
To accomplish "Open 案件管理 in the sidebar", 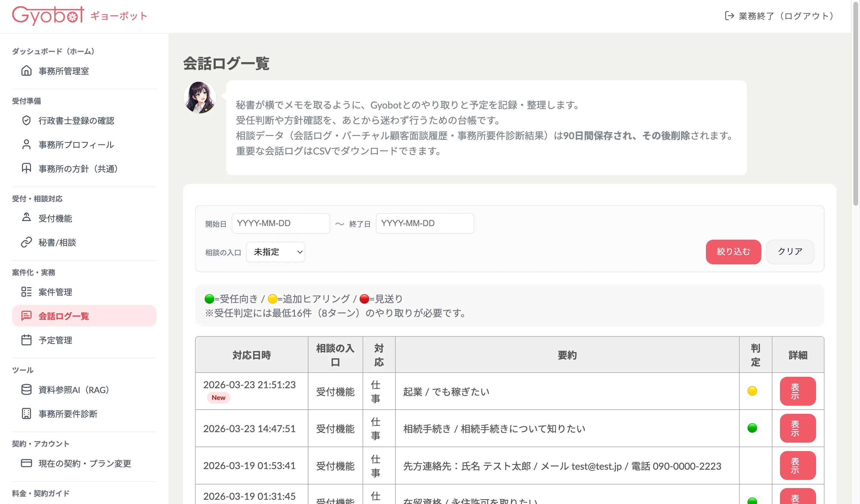I will (55, 292).
